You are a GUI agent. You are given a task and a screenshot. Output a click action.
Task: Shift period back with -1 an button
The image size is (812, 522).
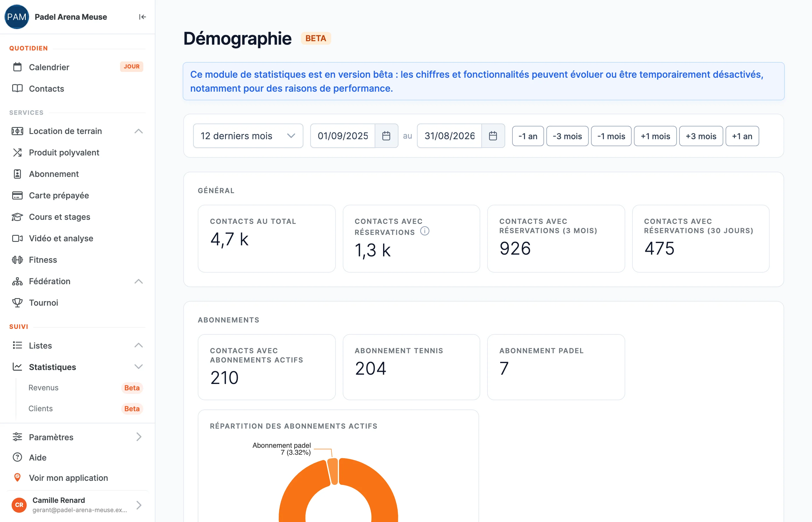pos(528,136)
